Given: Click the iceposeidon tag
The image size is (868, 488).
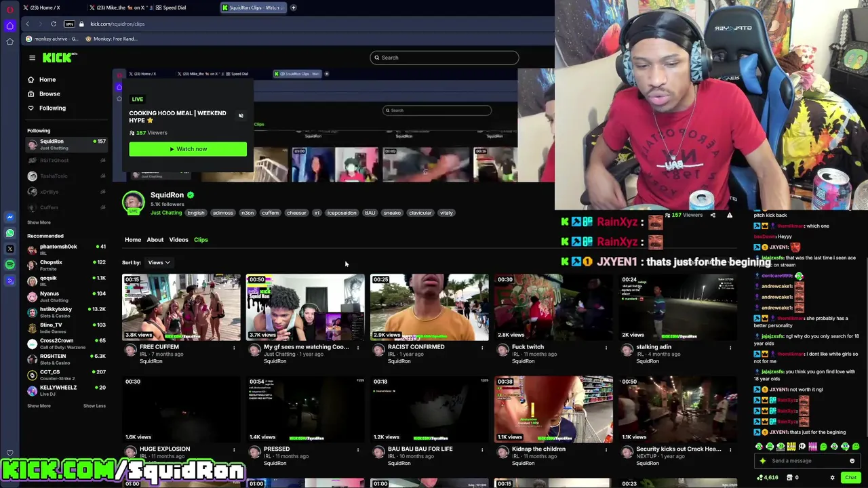Looking at the screenshot, I should click(x=342, y=213).
